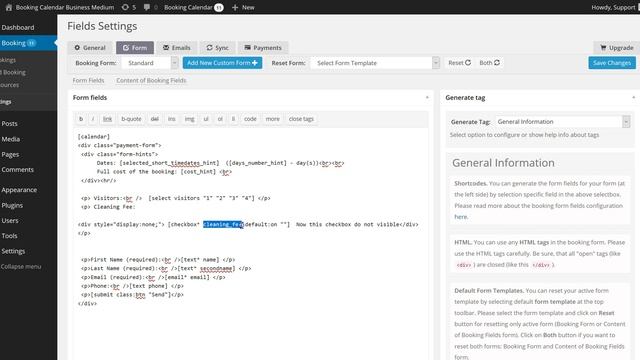Click inside the form code editor at [calendar]

(x=94, y=136)
